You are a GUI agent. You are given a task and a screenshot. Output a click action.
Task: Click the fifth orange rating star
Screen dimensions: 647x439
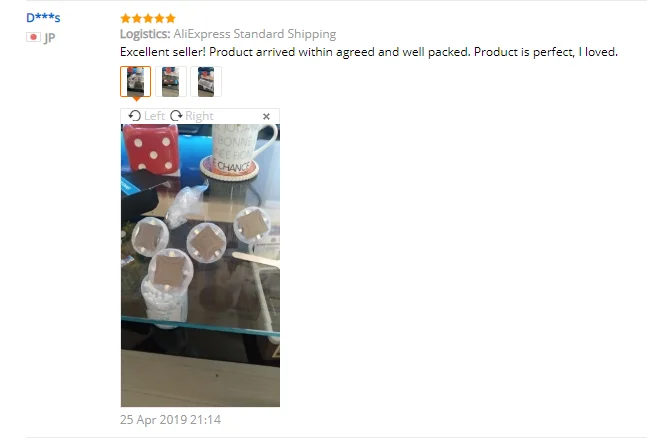(170, 18)
